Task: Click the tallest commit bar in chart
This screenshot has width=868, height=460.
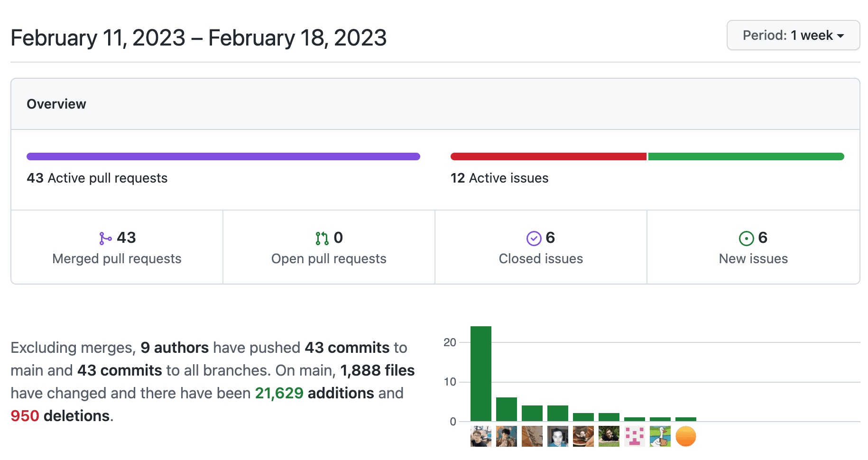Action: tap(480, 374)
